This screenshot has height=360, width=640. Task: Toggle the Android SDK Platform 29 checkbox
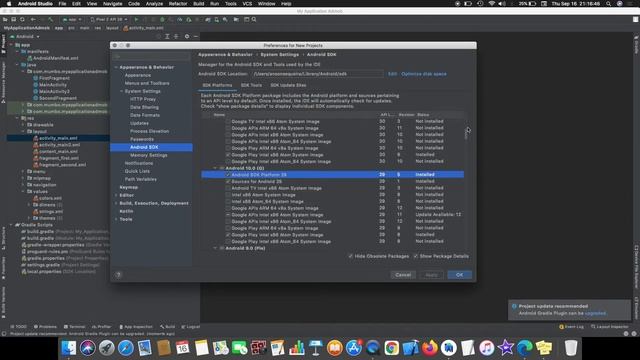[x=228, y=175]
